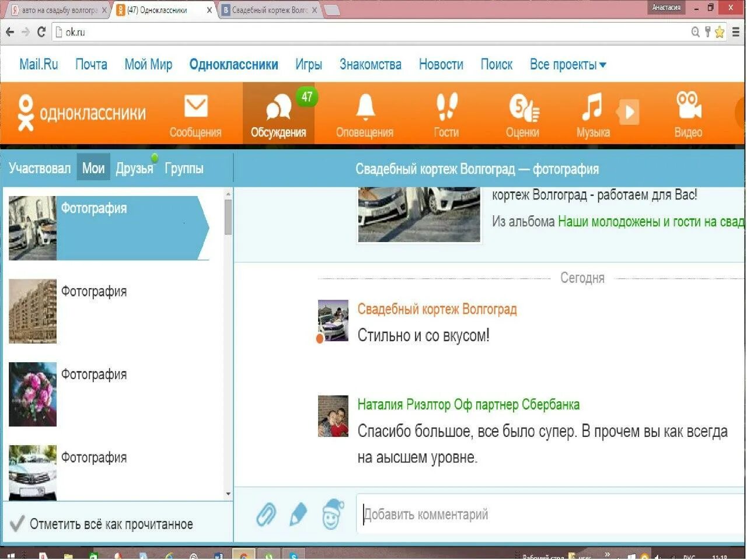
Task: Select the pink bouquet Фотография discussion
Action: coord(109,394)
